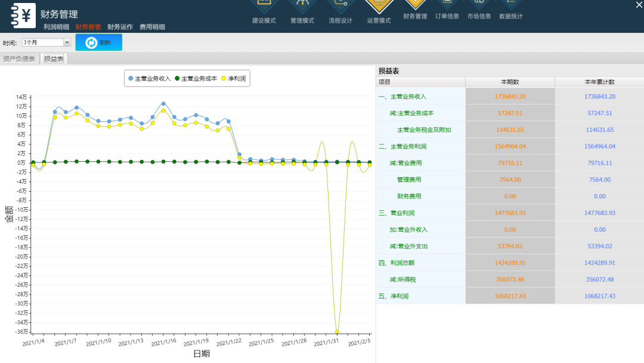Click the 损益表 panel title
The image size is (644, 363).
[x=389, y=70]
